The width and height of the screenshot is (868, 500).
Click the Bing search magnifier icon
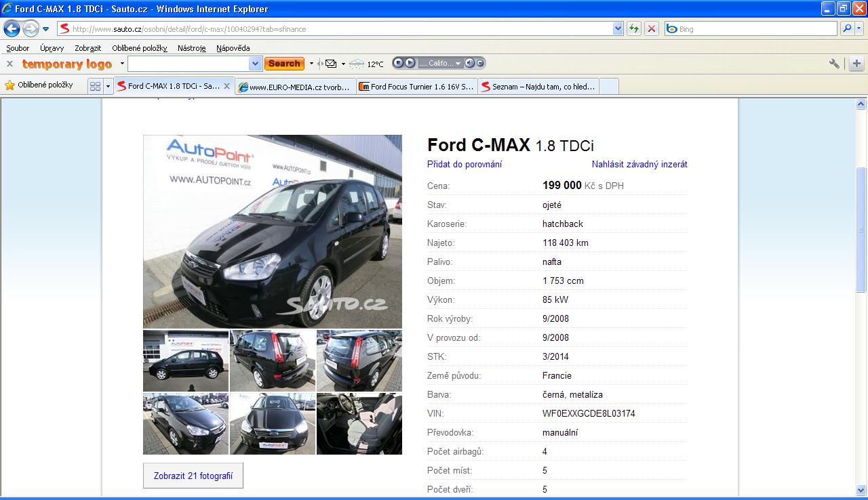pos(847,28)
